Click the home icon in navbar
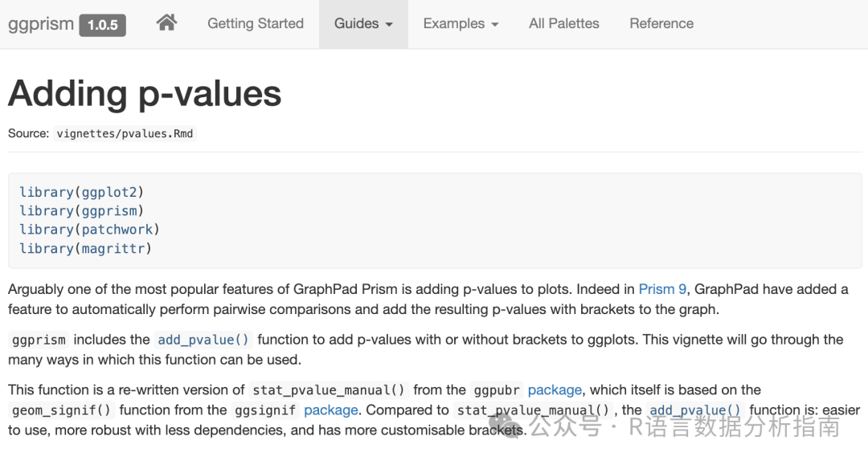868x461 pixels. pyautogui.click(x=166, y=23)
